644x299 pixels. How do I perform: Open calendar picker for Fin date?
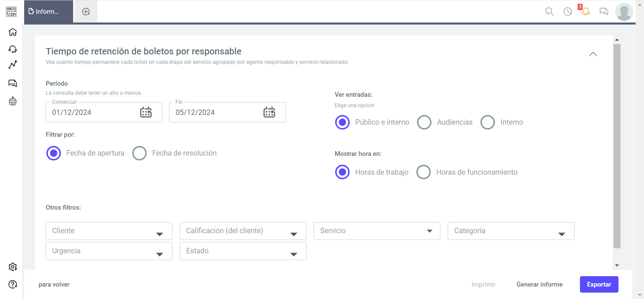click(x=269, y=112)
